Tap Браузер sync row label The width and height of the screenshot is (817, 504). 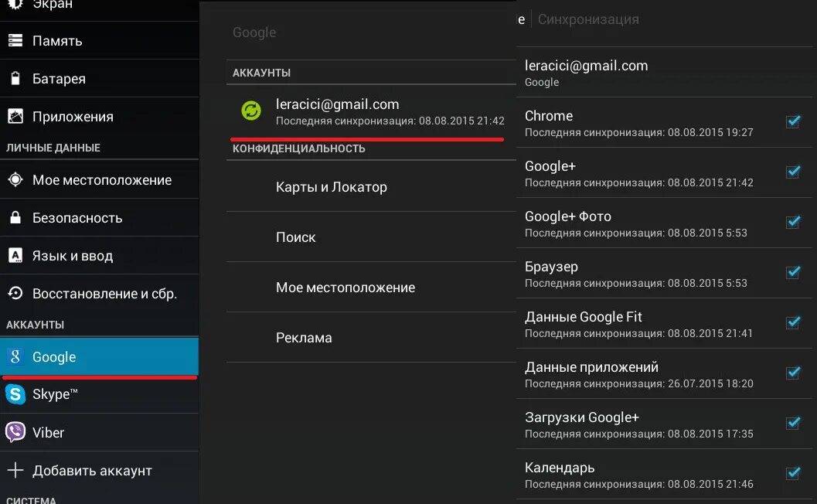551,267
